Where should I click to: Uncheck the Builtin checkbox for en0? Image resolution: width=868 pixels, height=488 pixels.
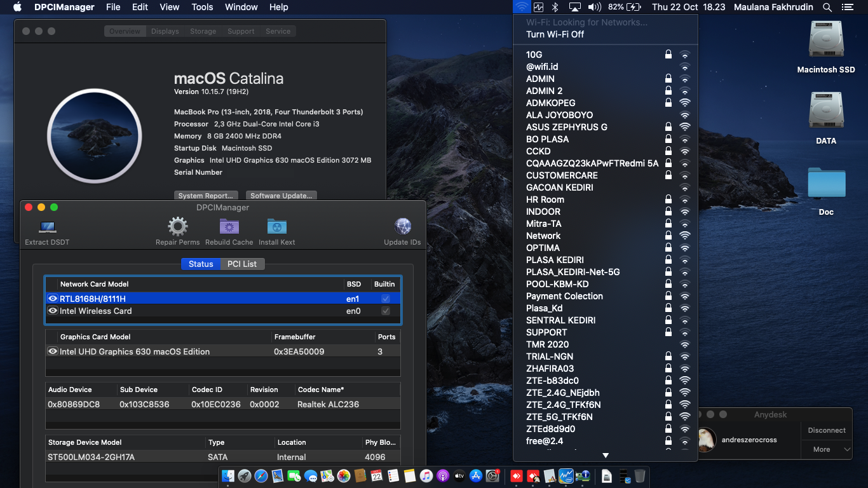pos(384,311)
